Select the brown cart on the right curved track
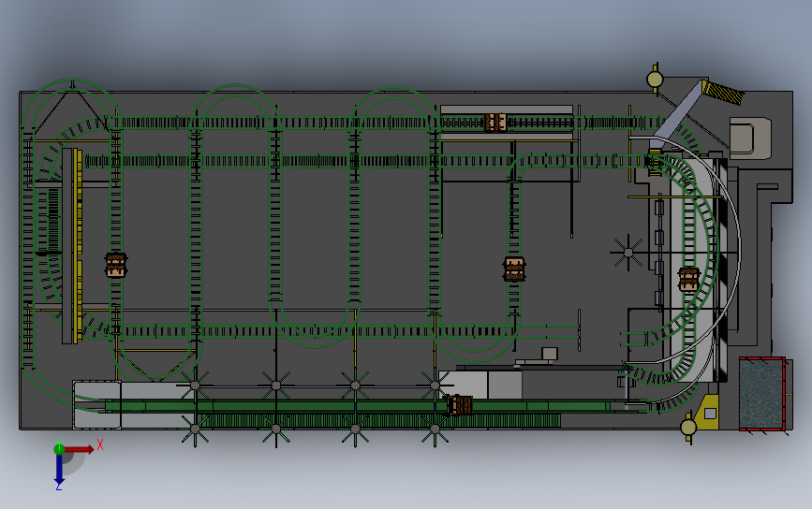 689,280
